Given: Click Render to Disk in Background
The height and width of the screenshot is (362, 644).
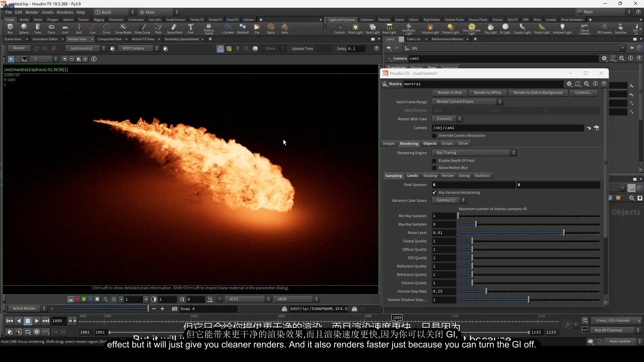Looking at the screenshot, I should [x=538, y=93].
